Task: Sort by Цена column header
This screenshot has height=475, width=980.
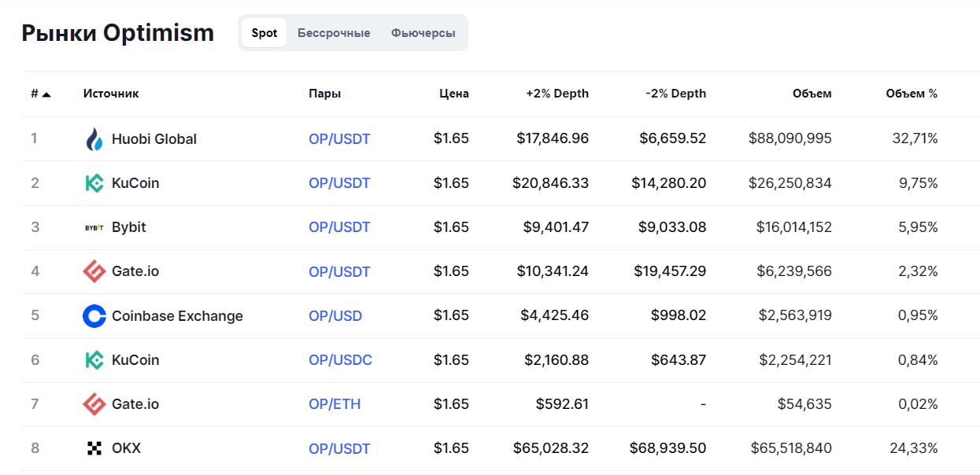Action: pyautogui.click(x=454, y=94)
